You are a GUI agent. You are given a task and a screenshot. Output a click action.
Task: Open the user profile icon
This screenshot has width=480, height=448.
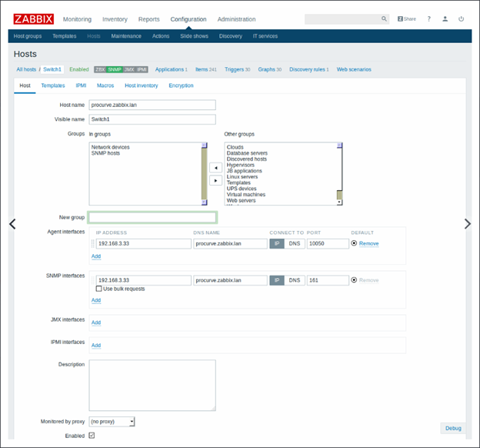click(x=445, y=19)
